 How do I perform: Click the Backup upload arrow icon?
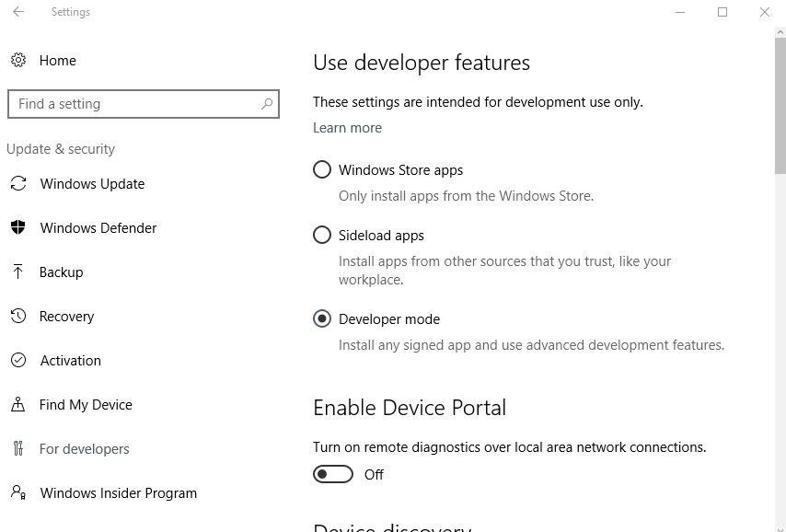coord(18,272)
